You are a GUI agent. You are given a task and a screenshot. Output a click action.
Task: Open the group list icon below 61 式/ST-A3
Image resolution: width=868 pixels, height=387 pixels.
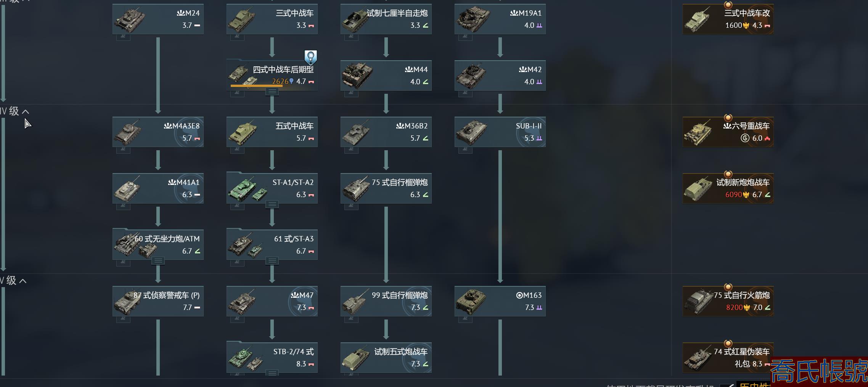tap(272, 261)
